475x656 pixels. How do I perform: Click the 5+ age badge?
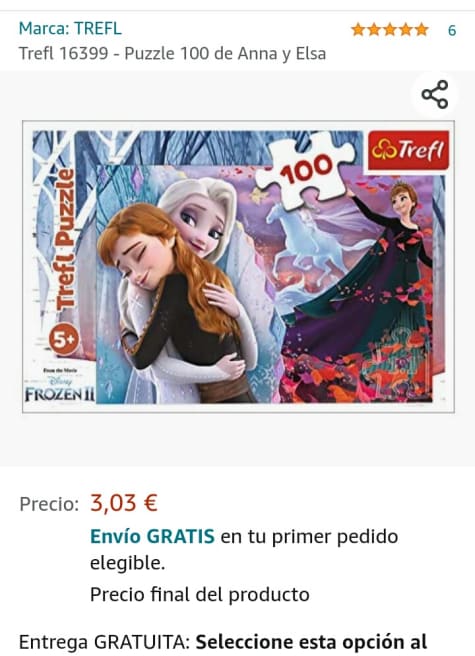click(x=64, y=339)
